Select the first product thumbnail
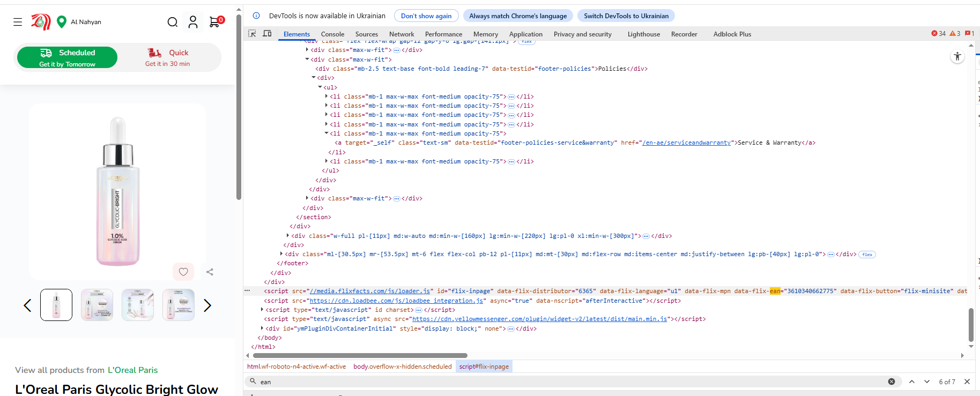 [x=56, y=305]
